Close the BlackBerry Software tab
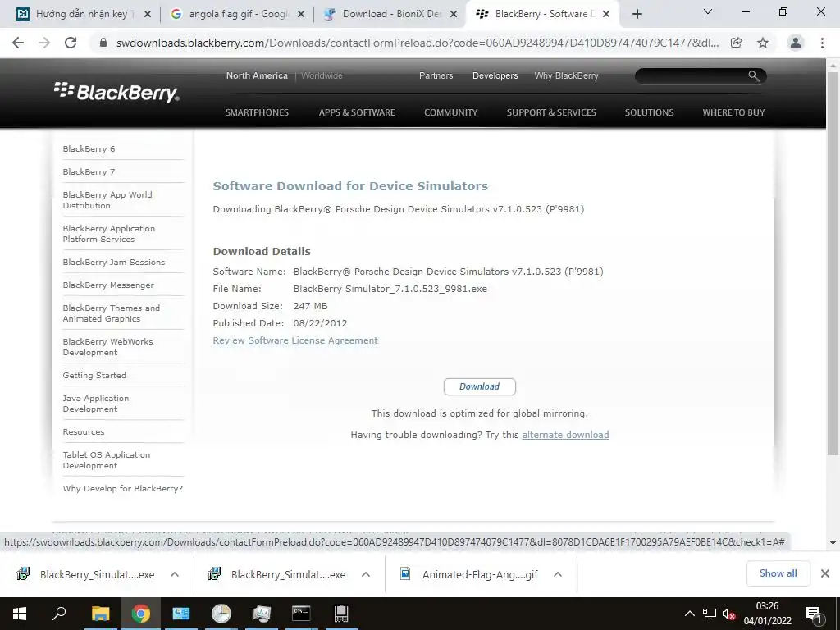The width and height of the screenshot is (840, 630). click(606, 15)
